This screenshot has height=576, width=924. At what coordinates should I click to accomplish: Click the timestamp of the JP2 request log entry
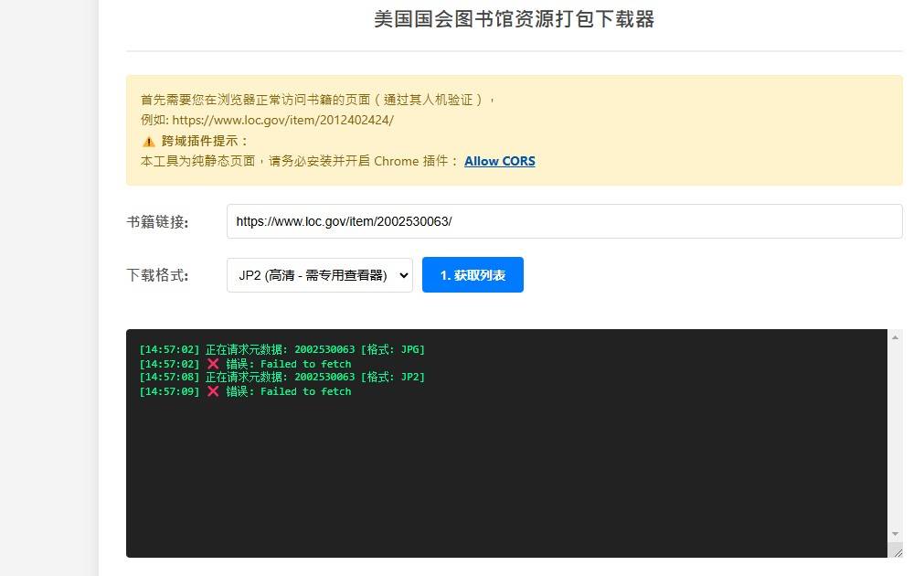click(x=168, y=377)
